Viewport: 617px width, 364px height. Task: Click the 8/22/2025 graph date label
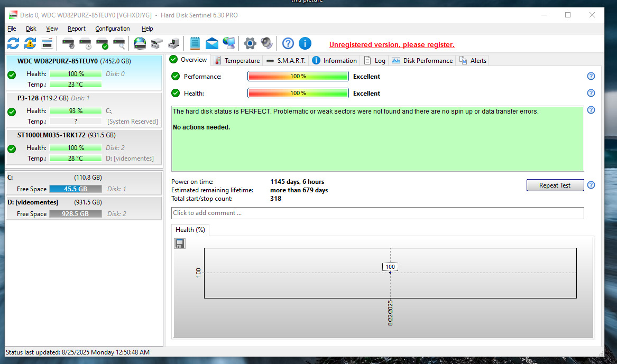pyautogui.click(x=390, y=313)
